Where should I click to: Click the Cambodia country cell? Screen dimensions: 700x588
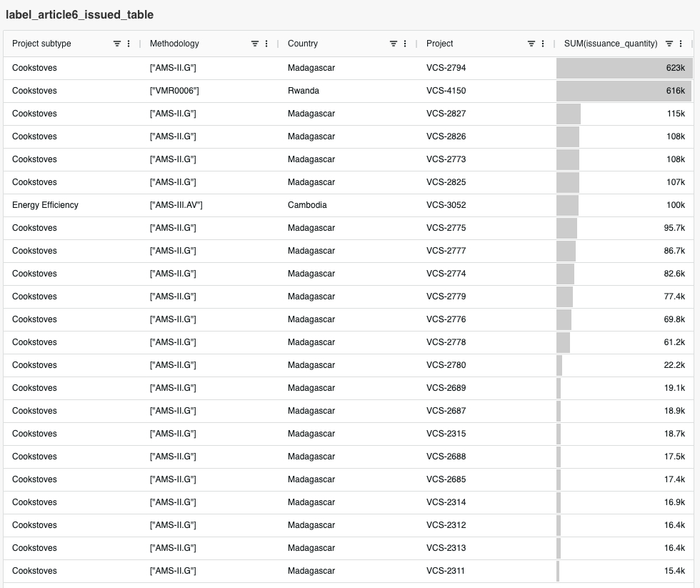tap(307, 205)
